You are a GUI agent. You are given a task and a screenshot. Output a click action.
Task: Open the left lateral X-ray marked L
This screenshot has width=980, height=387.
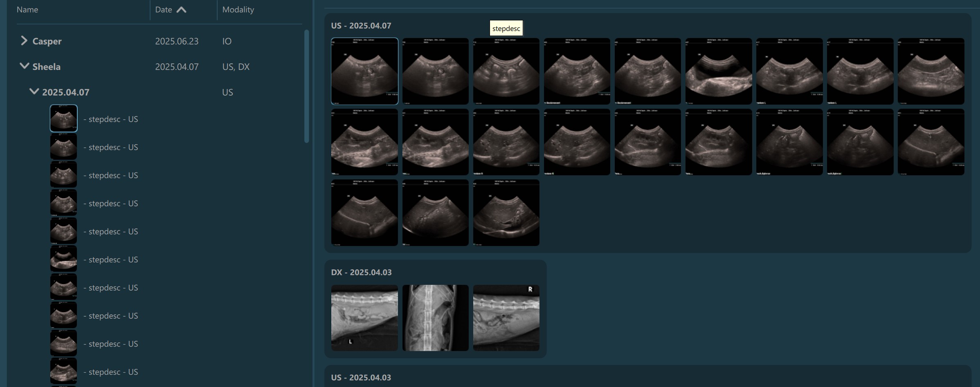364,318
